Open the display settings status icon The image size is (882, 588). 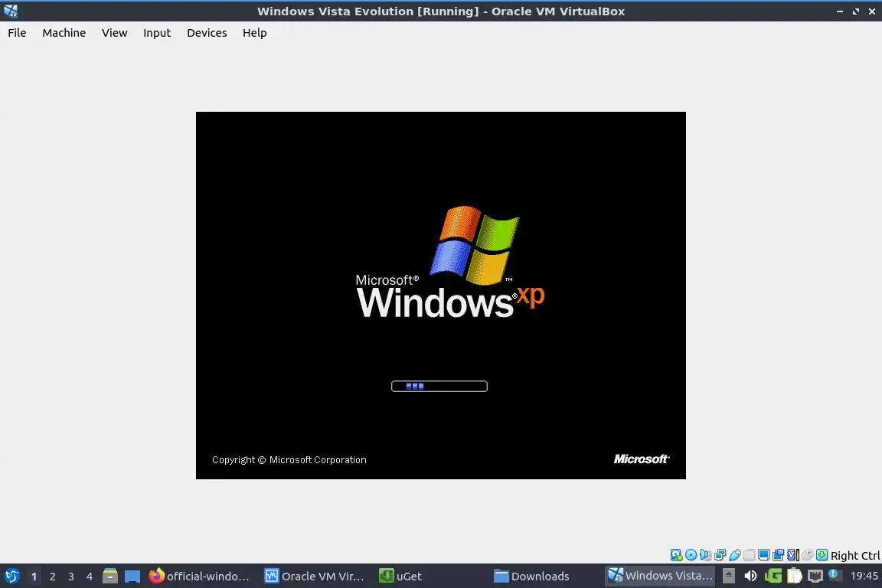click(x=764, y=555)
